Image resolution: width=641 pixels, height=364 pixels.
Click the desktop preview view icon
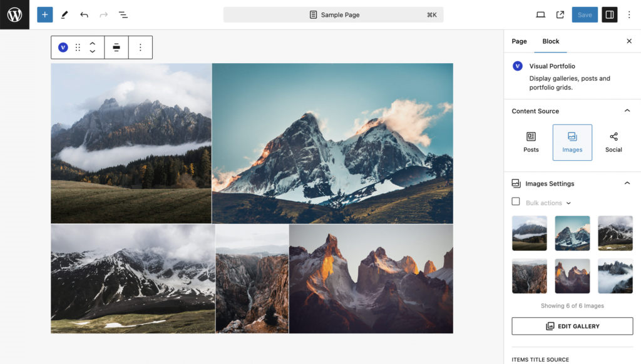coord(540,15)
